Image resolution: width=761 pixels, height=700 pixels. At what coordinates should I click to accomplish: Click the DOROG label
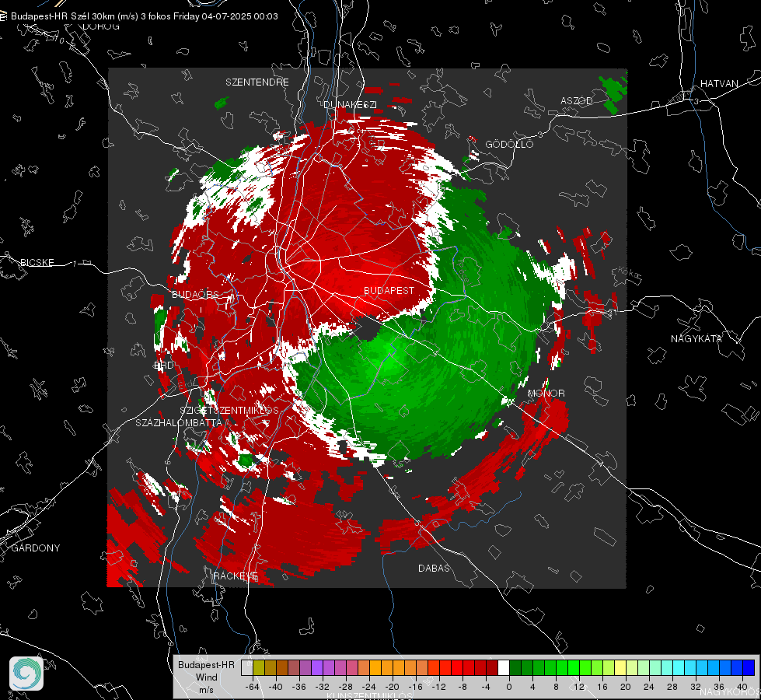click(x=101, y=26)
